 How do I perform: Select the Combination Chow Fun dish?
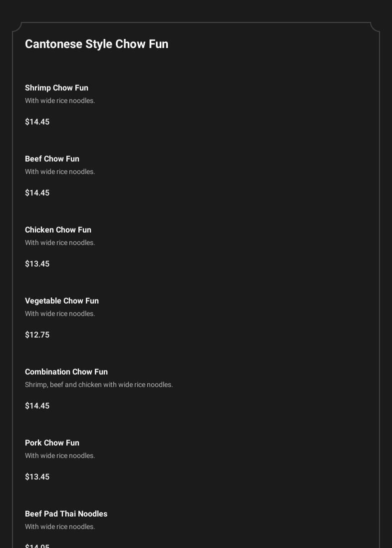(x=66, y=372)
